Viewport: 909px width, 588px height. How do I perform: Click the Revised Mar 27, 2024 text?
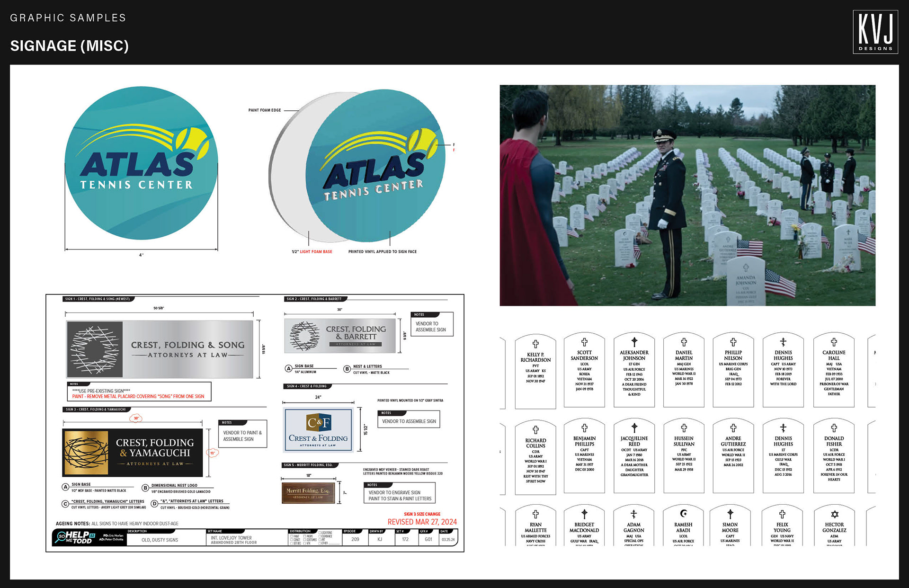(422, 522)
